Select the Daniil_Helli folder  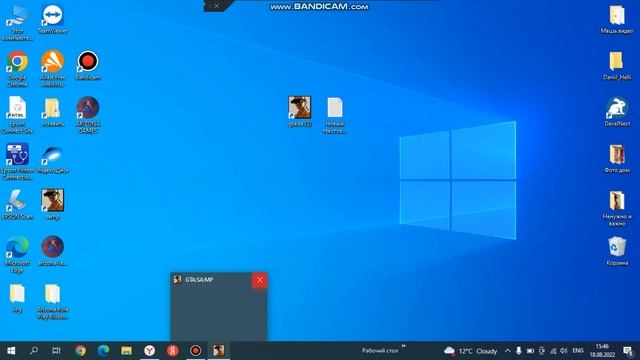coord(617,65)
